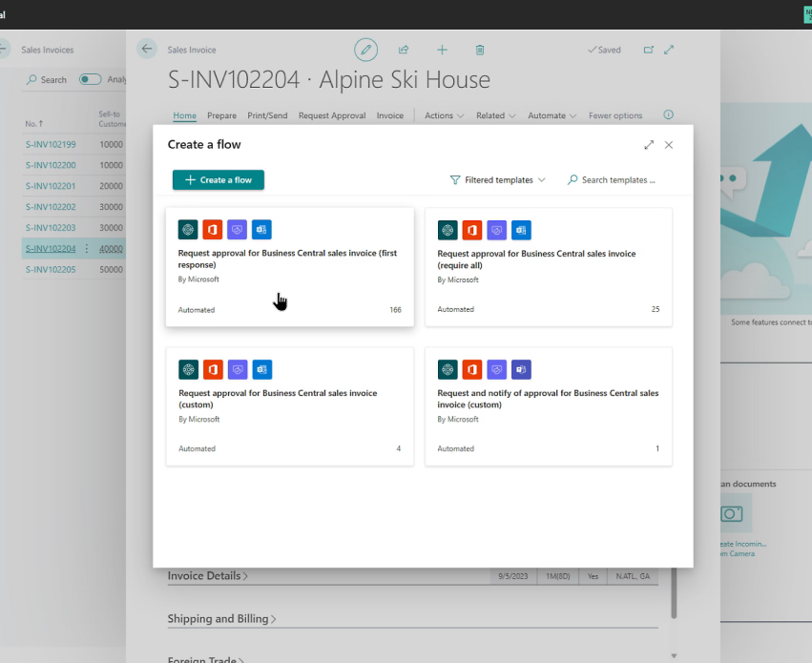Click the Teams icon on notify approval card
Screen dimensions: 812x663
tap(521, 369)
